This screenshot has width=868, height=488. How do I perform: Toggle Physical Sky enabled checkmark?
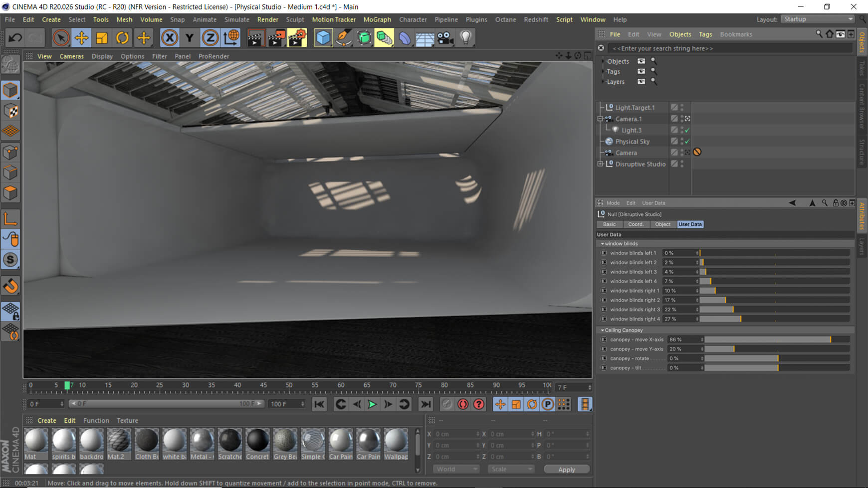[687, 142]
